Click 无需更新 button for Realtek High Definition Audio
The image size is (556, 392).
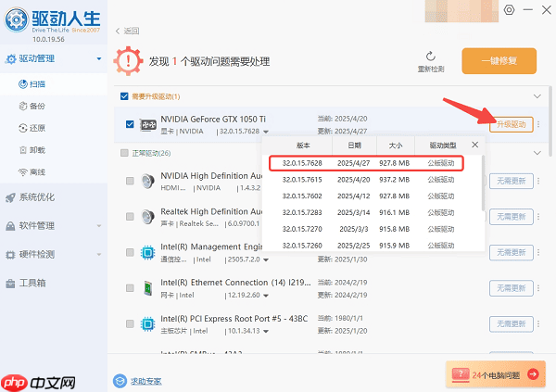click(511, 217)
